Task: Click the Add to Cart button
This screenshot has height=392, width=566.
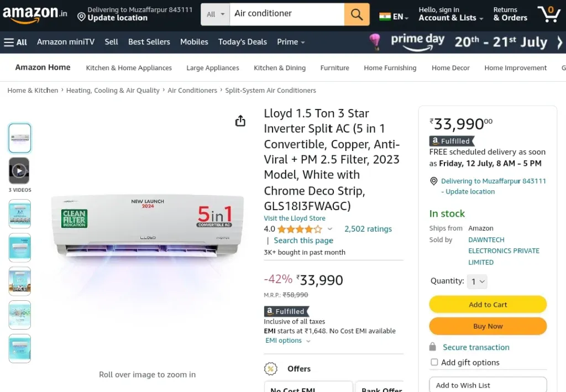Action: [x=488, y=304]
